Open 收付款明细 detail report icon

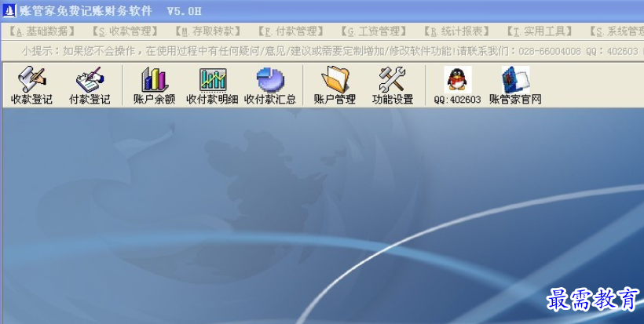(212, 86)
